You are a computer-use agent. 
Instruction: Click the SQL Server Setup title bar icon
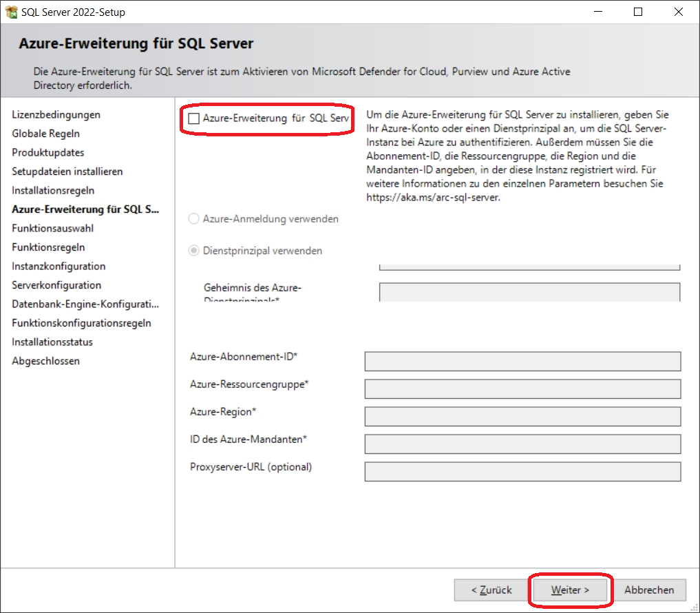pyautogui.click(x=12, y=12)
